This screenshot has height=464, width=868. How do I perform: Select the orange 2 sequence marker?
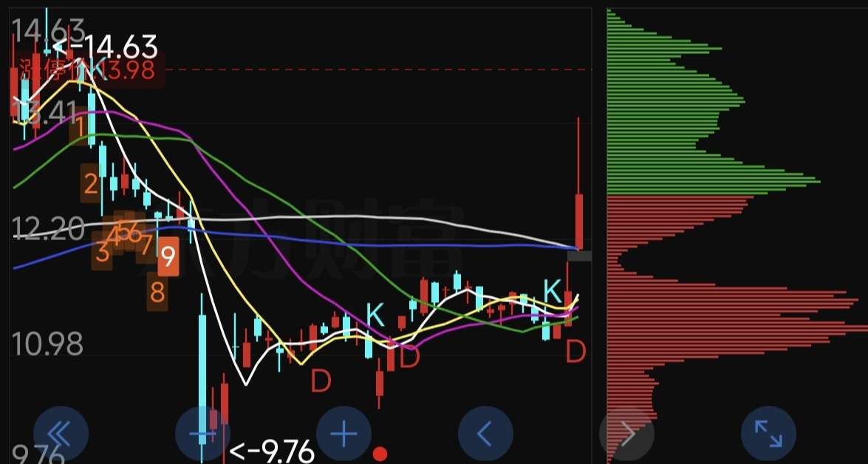(91, 183)
